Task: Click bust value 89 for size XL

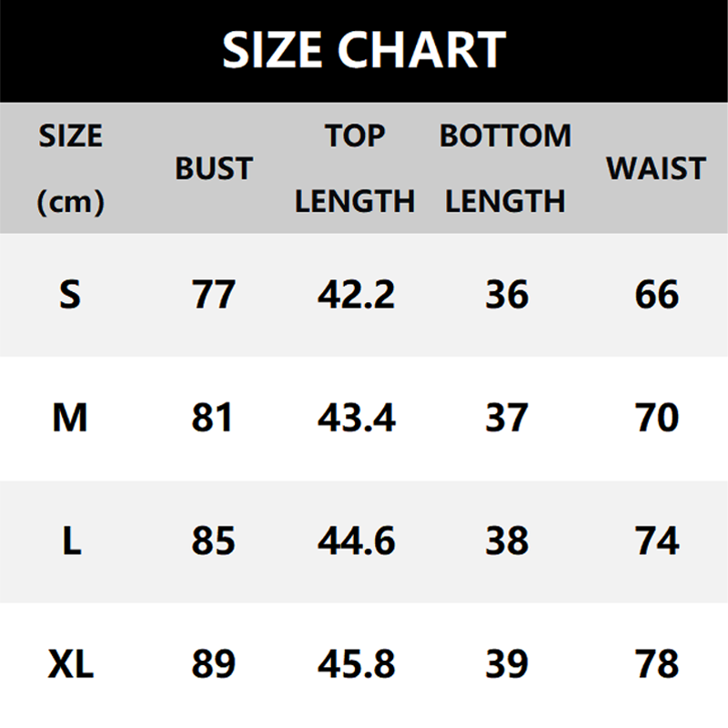Action: (214, 664)
